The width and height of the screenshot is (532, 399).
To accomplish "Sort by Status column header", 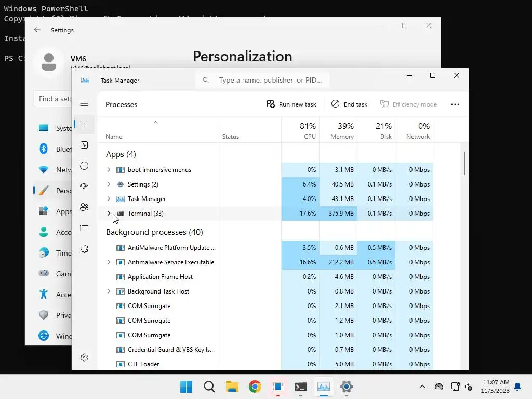I will coord(250,130).
